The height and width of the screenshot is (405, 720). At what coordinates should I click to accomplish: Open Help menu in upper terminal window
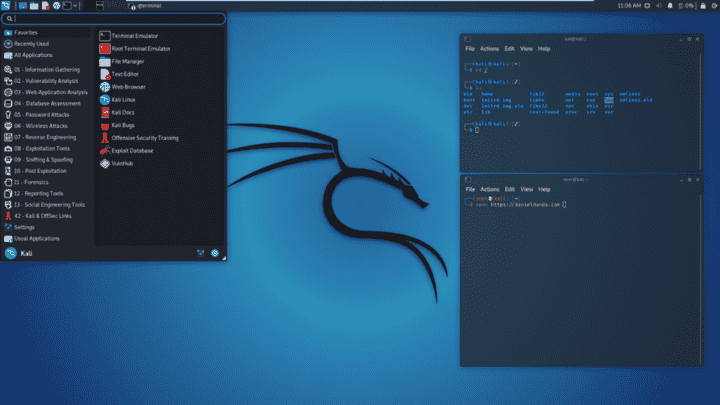pyautogui.click(x=544, y=49)
